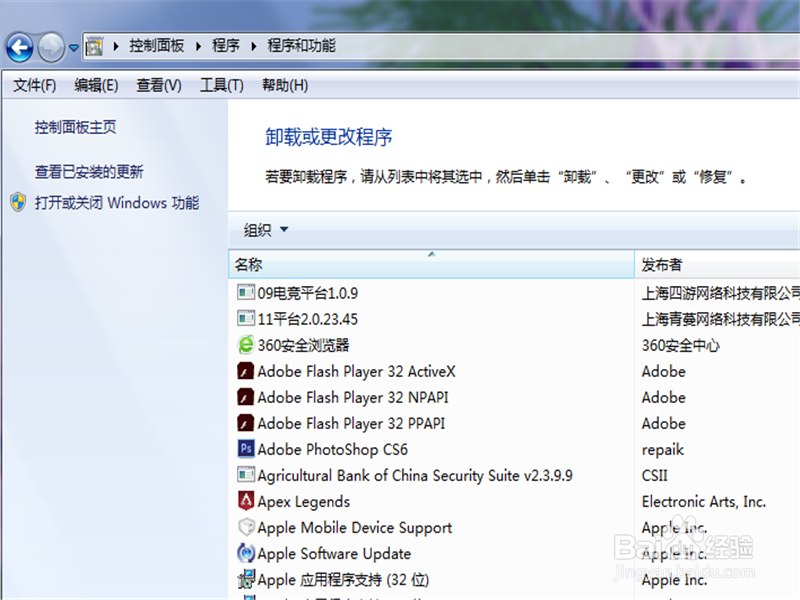Select the 程序和功能 breadcrumb
This screenshot has width=800, height=600.
click(x=302, y=46)
